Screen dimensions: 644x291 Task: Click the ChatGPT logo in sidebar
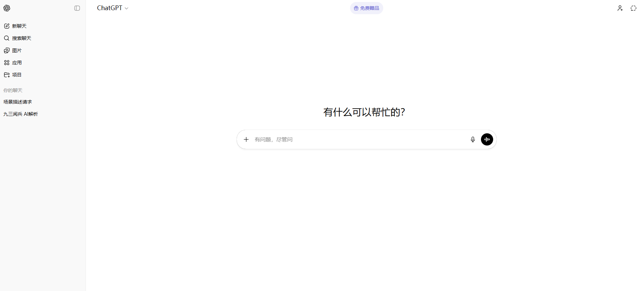7,8
